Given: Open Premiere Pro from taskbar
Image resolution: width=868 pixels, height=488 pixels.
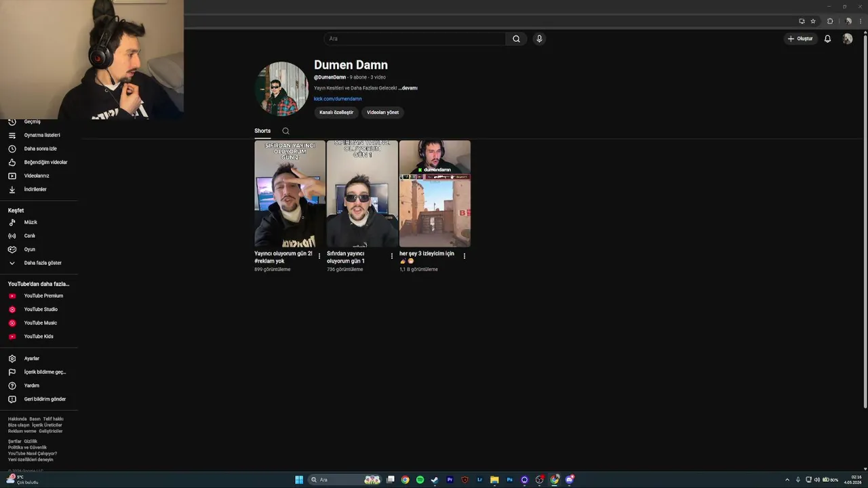Looking at the screenshot, I should click(450, 480).
